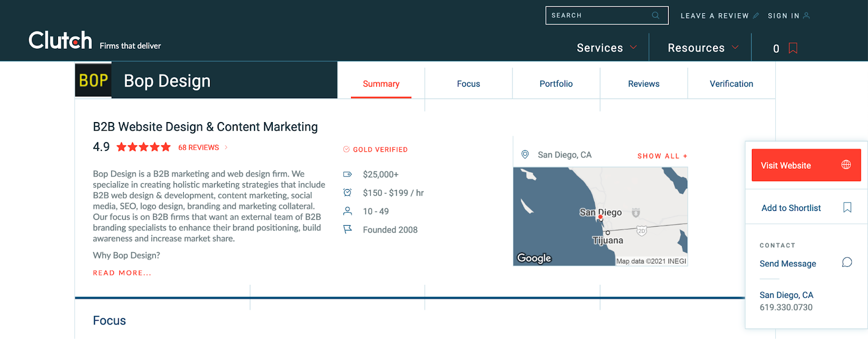Open the 68 Reviews link
The width and height of the screenshot is (868, 339).
199,148
